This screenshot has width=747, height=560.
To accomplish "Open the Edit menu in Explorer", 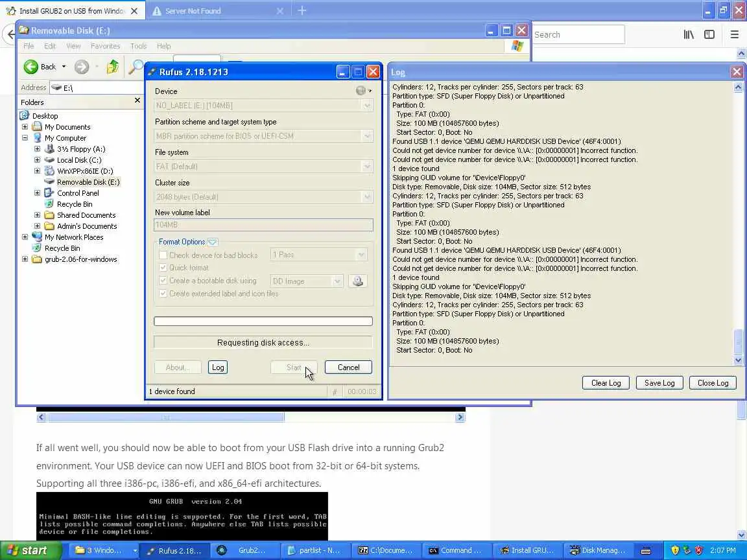I will coord(50,46).
